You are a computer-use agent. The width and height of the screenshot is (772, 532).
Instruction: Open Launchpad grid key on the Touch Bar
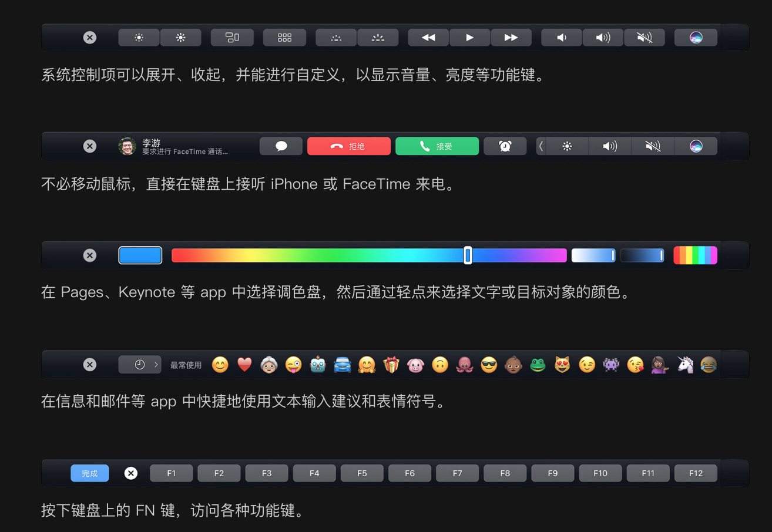(285, 38)
